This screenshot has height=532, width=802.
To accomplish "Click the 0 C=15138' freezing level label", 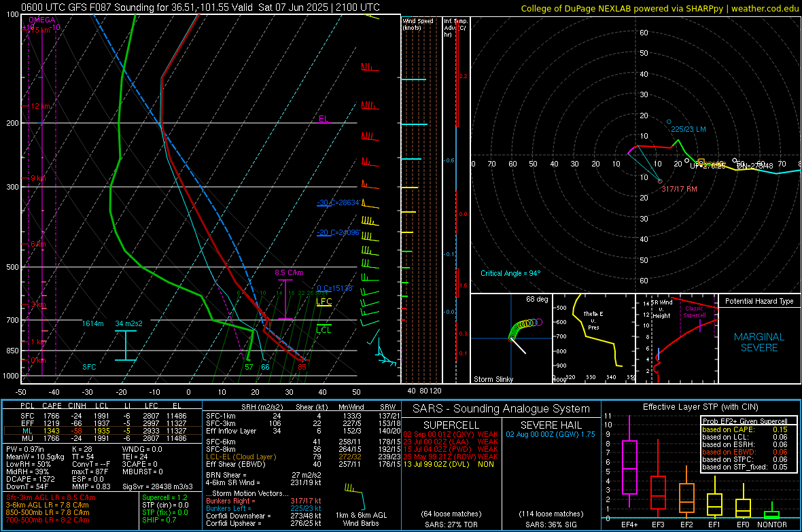I will [x=335, y=288].
